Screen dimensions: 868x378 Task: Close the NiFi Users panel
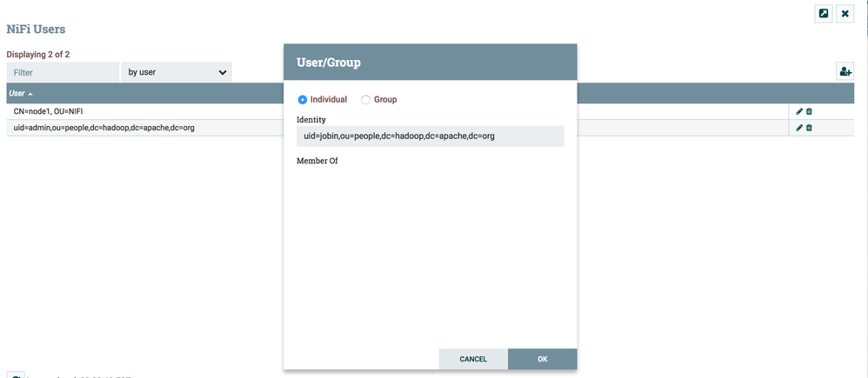click(x=845, y=14)
